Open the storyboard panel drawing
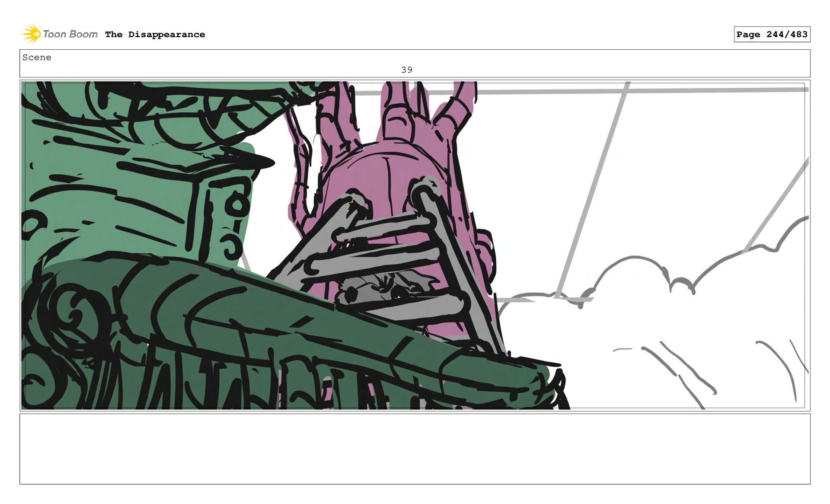Image resolution: width=830 pixels, height=504 pixels. pyautogui.click(x=415, y=245)
